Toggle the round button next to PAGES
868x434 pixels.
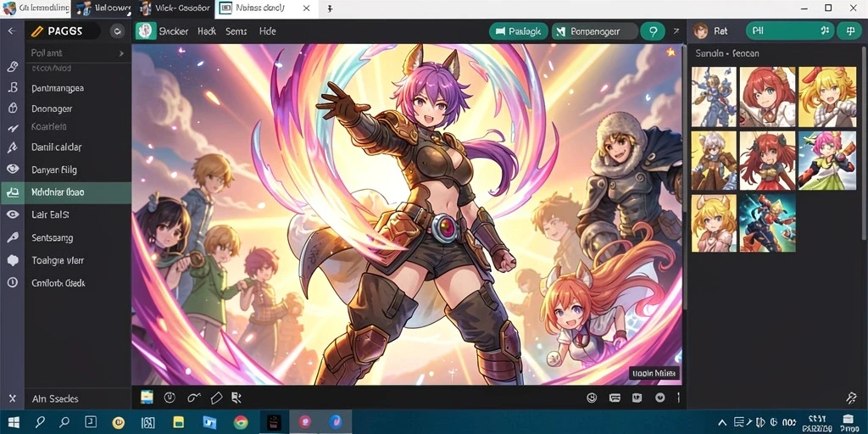click(x=117, y=31)
